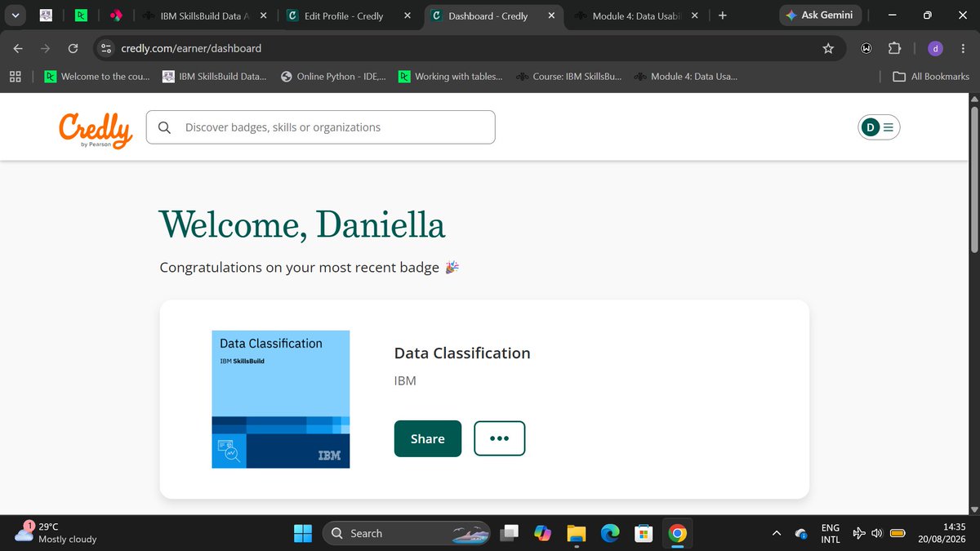
Task: Click the taskbar Search box
Action: click(x=407, y=533)
